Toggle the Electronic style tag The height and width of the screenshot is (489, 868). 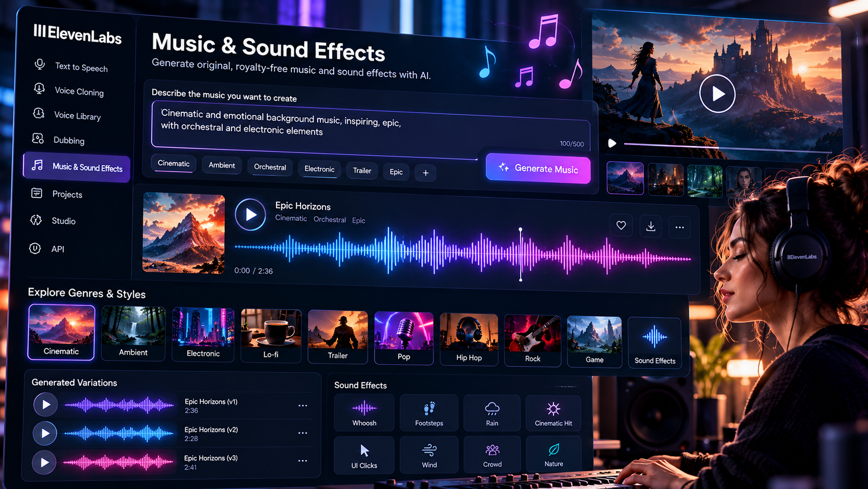click(x=319, y=169)
